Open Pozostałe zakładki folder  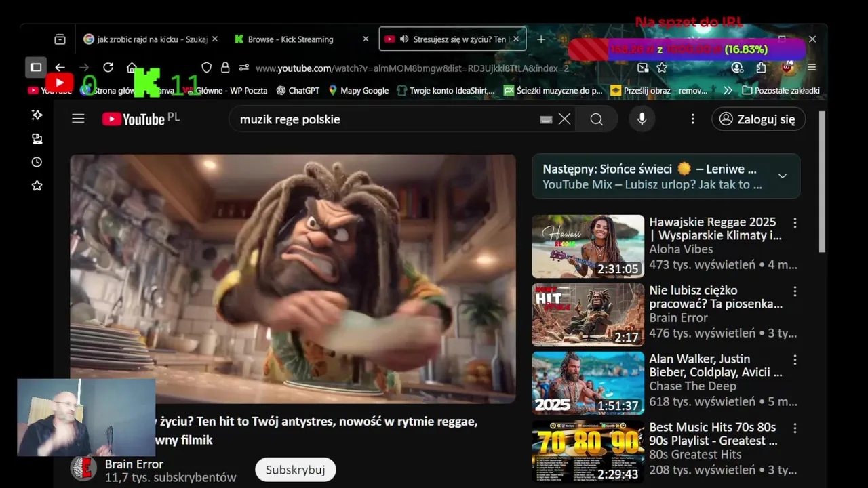[781, 90]
